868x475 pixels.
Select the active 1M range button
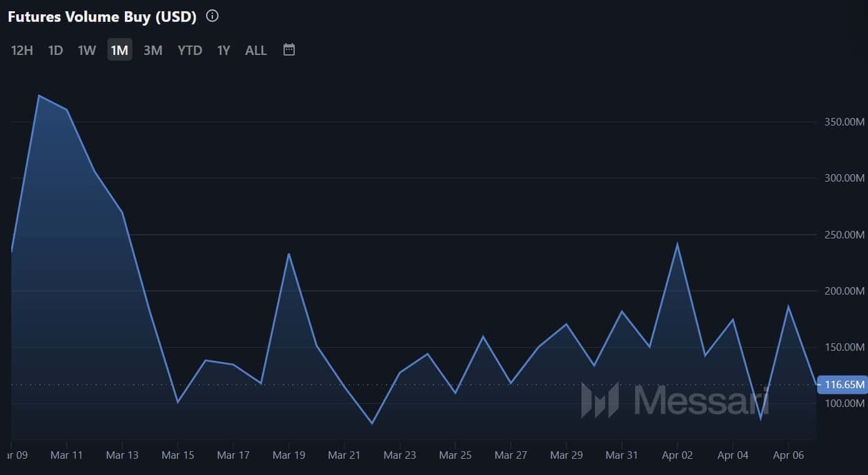pyautogui.click(x=119, y=51)
